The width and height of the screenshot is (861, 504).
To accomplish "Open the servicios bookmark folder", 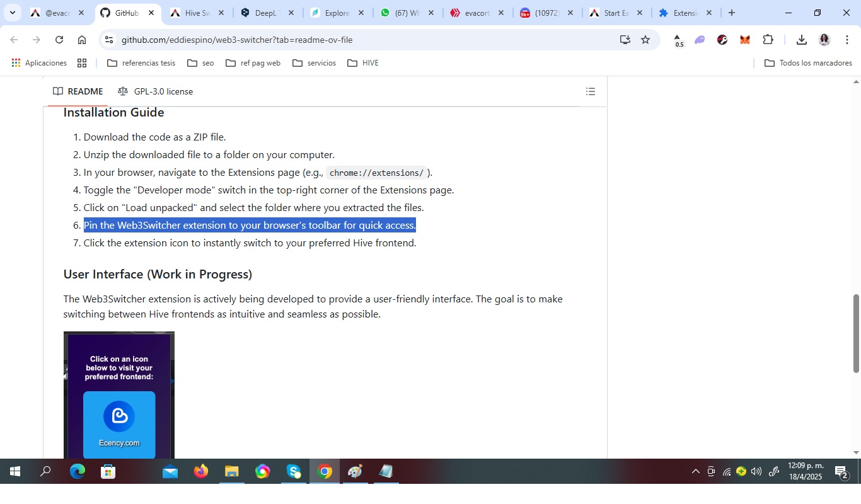I will 315,63.
